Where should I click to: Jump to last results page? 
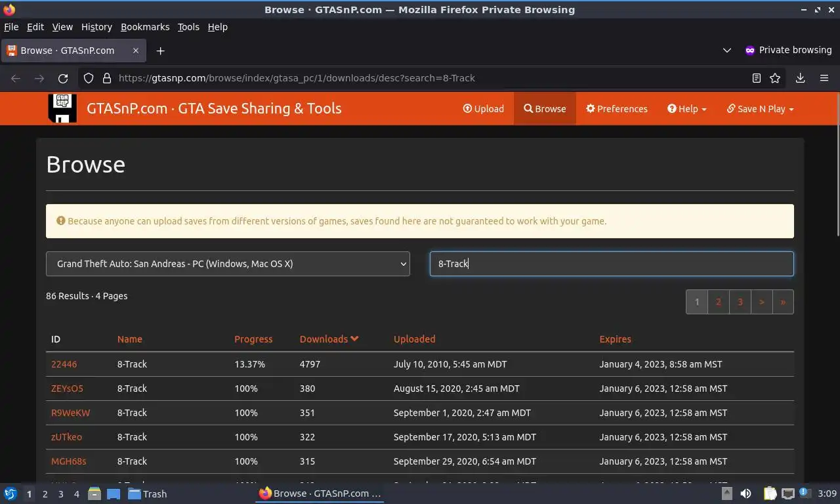[x=783, y=302]
